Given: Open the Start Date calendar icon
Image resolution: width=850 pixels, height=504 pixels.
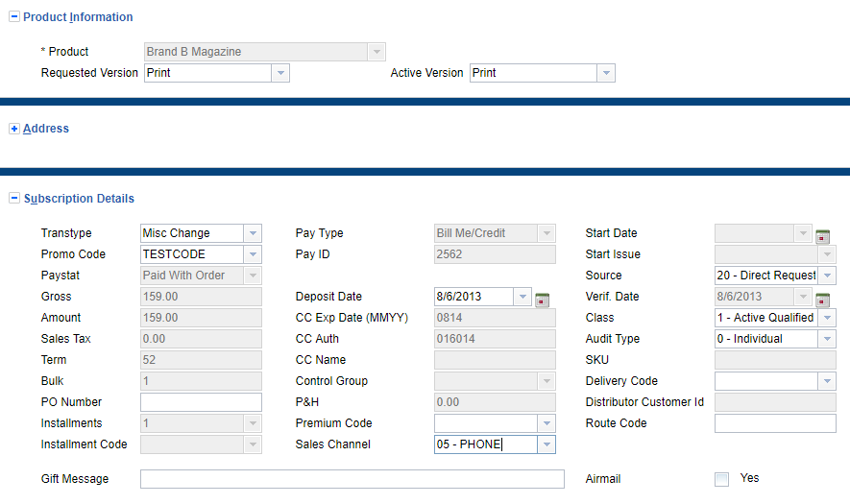Looking at the screenshot, I should 822,236.
